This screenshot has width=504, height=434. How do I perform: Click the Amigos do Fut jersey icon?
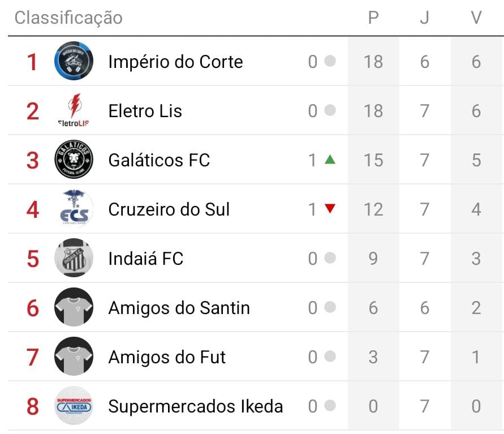tap(74, 356)
